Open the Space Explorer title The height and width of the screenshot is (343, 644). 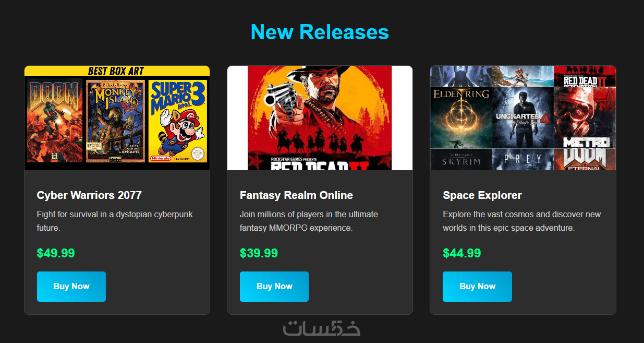point(482,195)
